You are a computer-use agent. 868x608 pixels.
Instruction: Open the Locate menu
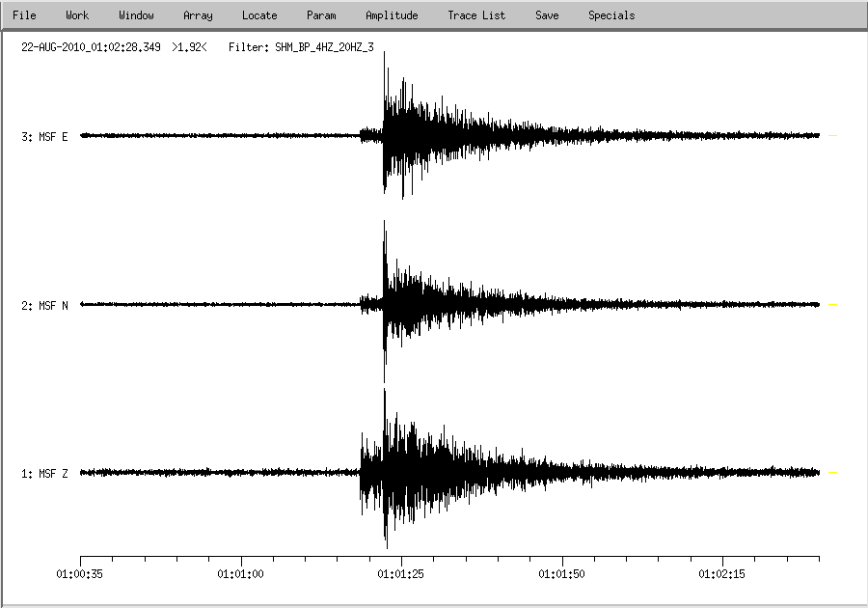259,15
